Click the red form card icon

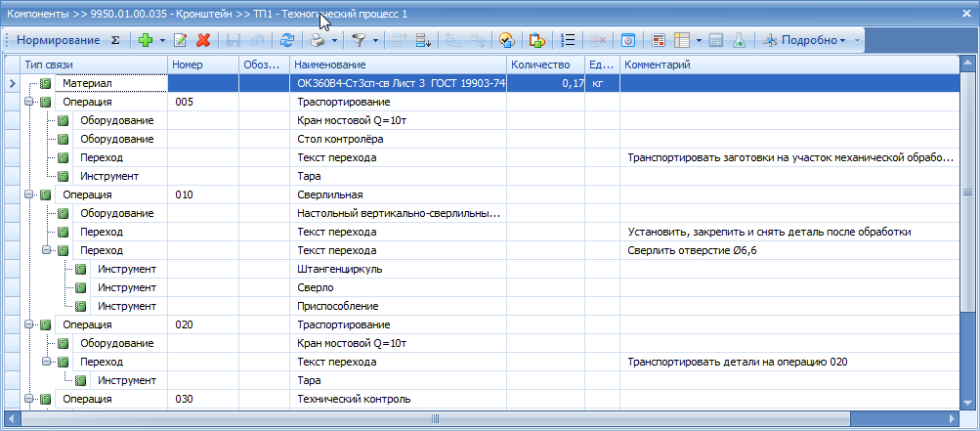659,40
